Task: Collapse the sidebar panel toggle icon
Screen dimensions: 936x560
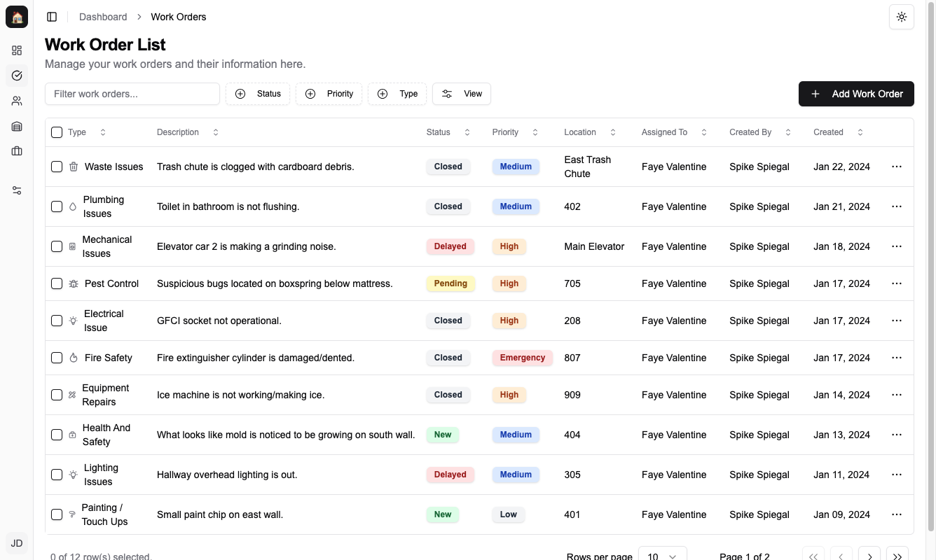Action: pyautogui.click(x=52, y=17)
